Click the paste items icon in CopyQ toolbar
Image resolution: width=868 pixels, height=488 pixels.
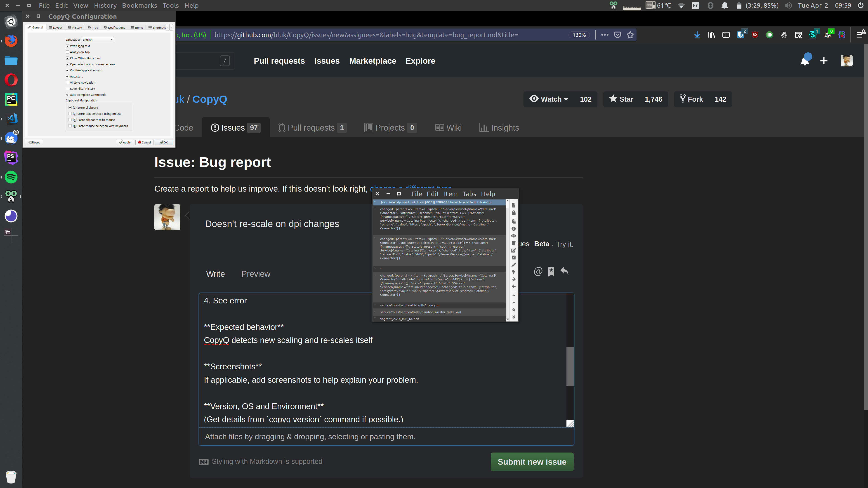514,221
